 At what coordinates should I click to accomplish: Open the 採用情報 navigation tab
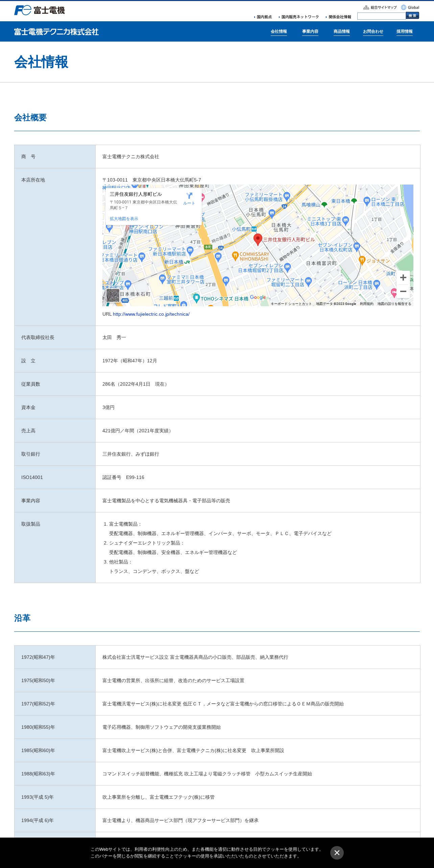click(x=405, y=31)
